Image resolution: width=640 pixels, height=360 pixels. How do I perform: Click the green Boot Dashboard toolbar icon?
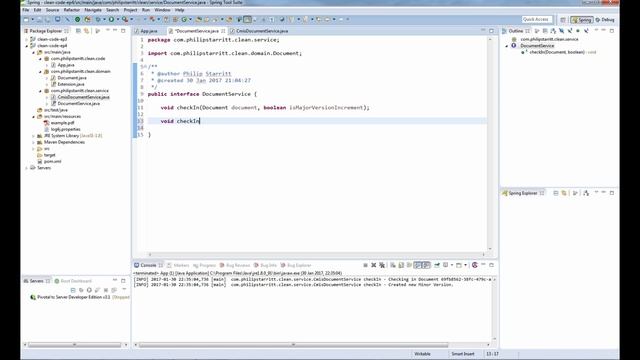coord(77,20)
